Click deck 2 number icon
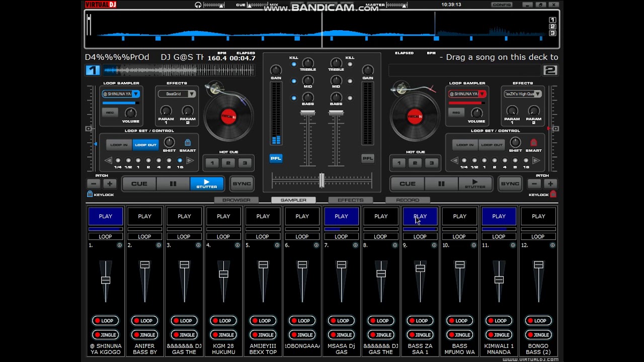The image size is (644, 362). 550,70
